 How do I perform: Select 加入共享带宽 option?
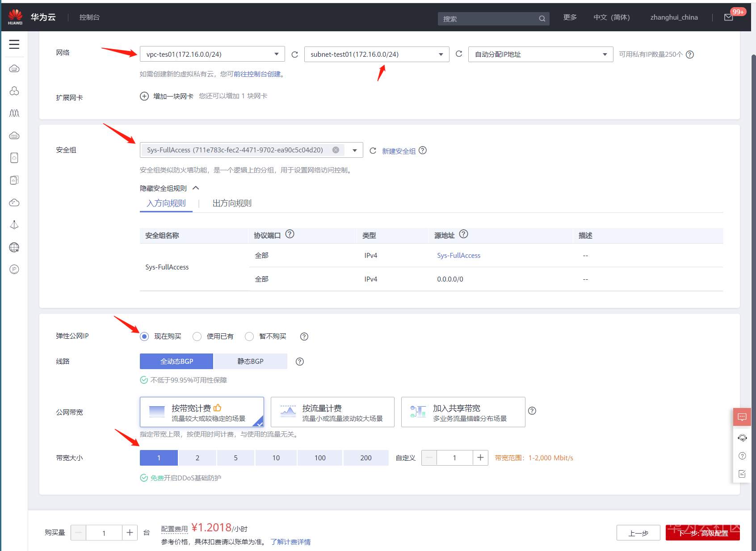tap(463, 412)
